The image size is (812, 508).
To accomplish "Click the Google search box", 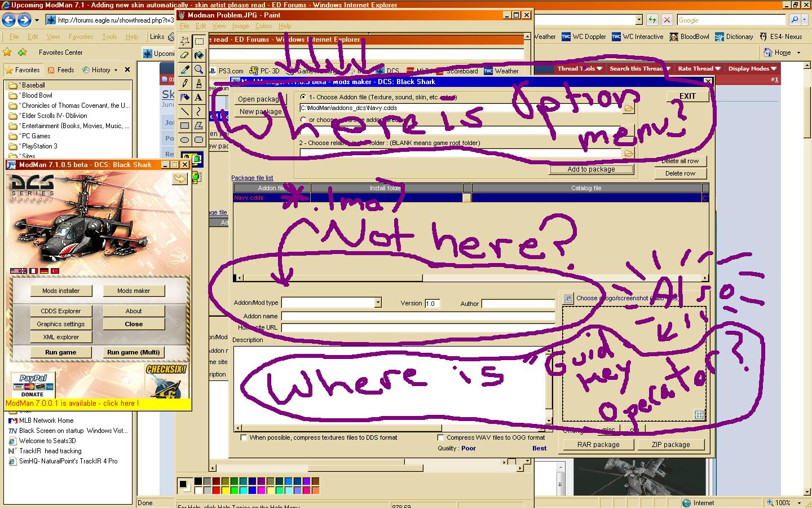I will (732, 20).
